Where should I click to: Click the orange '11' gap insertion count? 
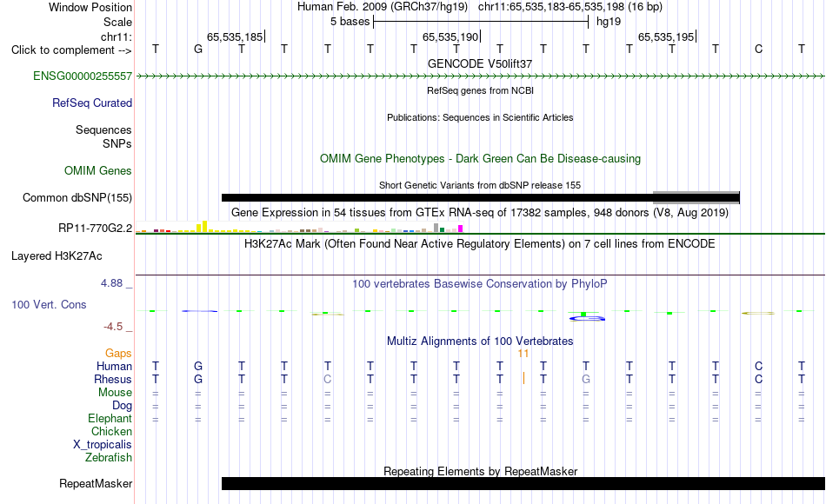(x=523, y=354)
